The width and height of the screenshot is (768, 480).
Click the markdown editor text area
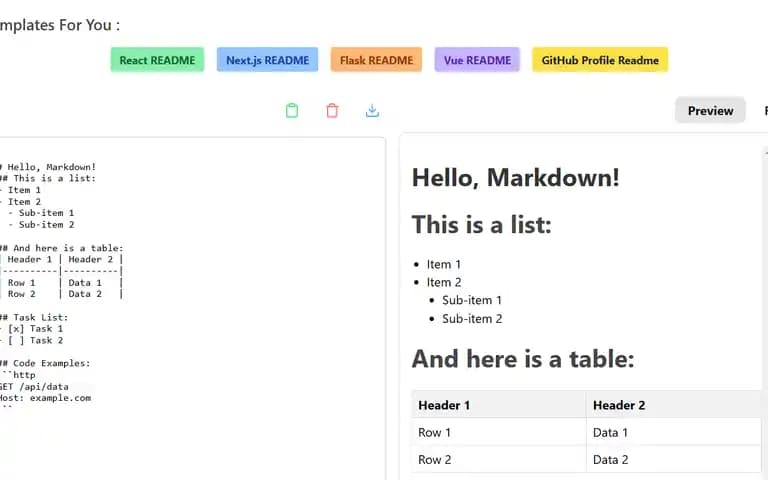point(191,309)
